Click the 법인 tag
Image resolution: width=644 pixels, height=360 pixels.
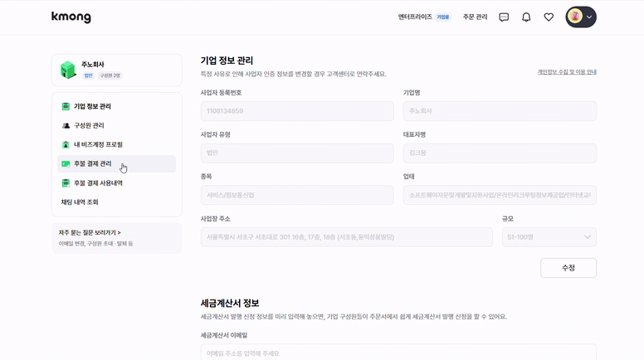(88, 75)
